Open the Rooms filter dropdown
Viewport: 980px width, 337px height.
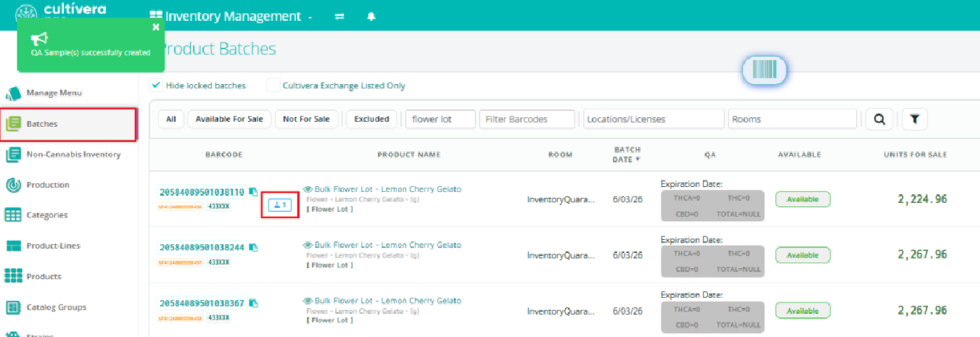[792, 120]
